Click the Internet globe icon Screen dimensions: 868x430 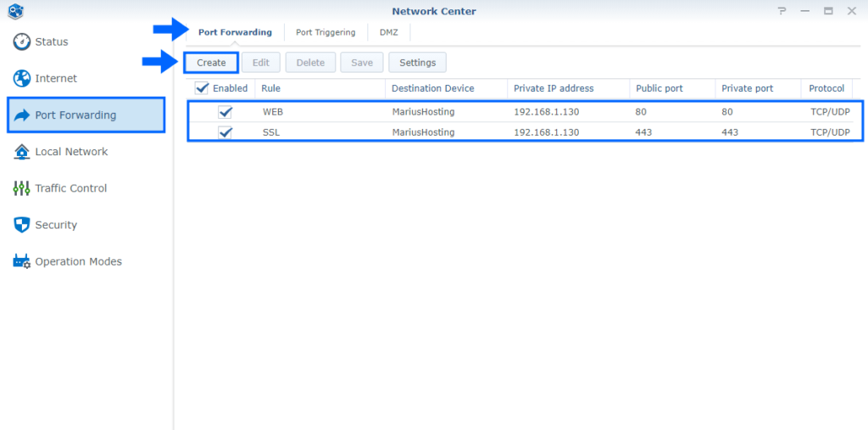(22, 78)
